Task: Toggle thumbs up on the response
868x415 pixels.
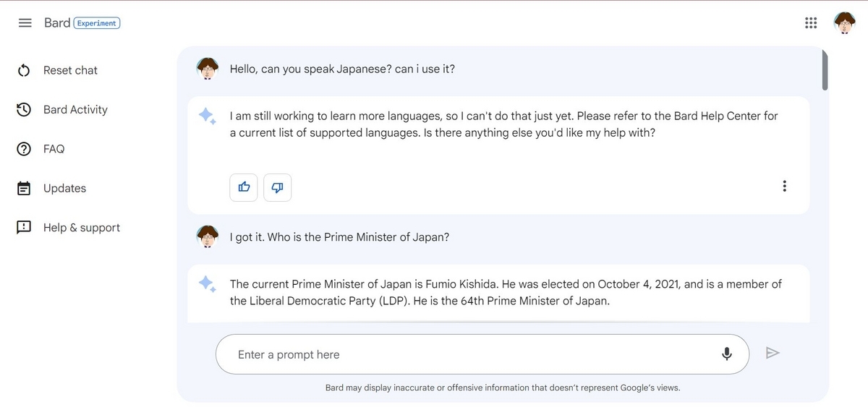Action: pyautogui.click(x=244, y=187)
